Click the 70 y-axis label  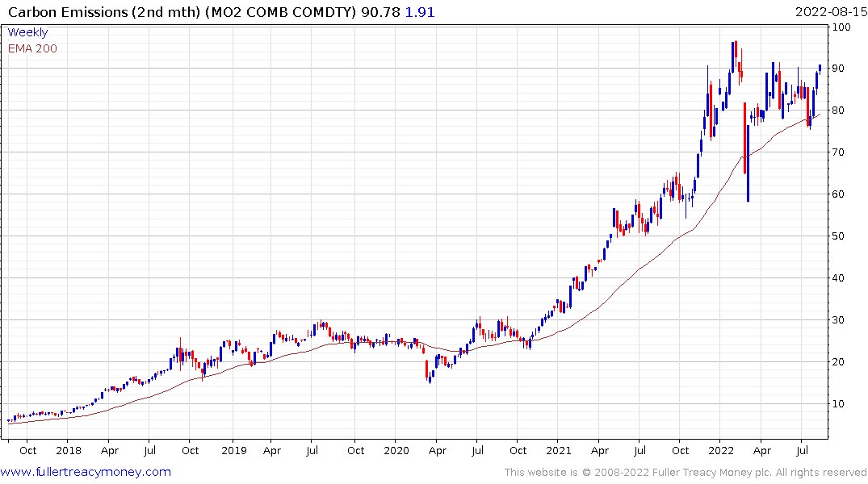click(x=838, y=152)
